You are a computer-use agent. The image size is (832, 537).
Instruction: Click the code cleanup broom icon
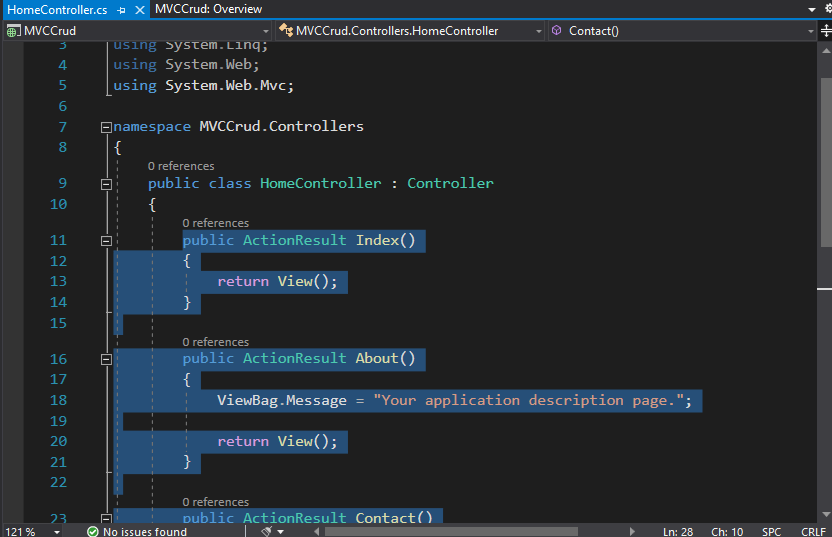click(x=266, y=531)
